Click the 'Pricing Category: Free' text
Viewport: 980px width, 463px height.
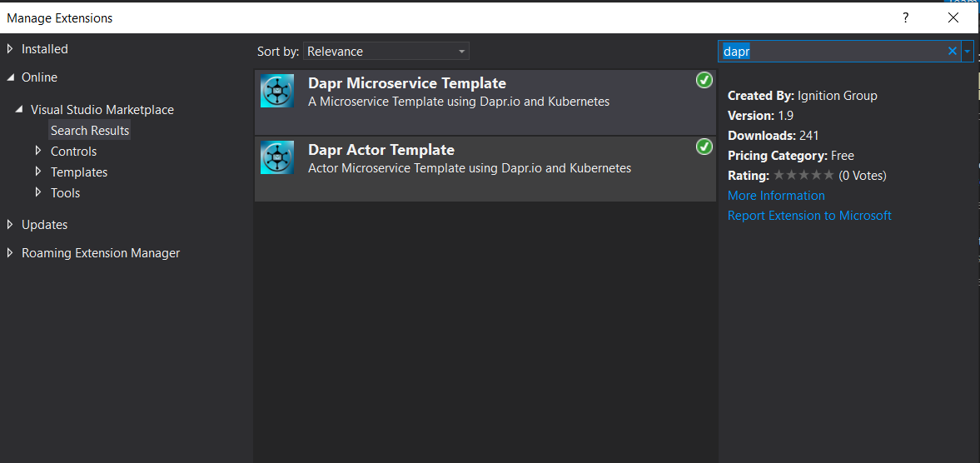(791, 156)
